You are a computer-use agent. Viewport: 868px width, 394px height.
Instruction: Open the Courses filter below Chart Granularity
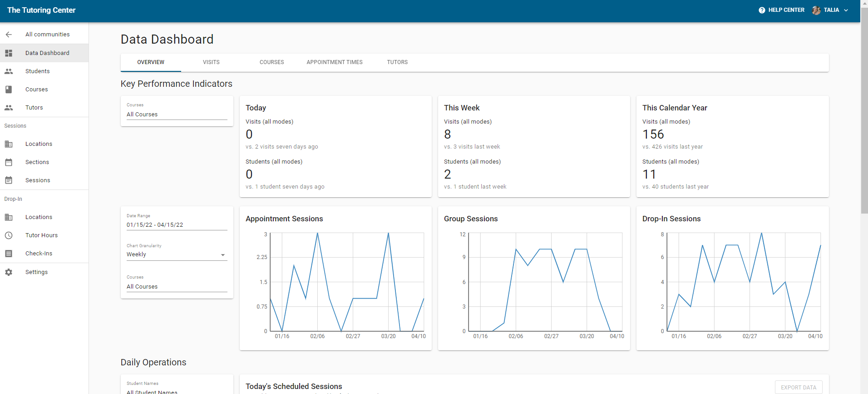pyautogui.click(x=177, y=287)
